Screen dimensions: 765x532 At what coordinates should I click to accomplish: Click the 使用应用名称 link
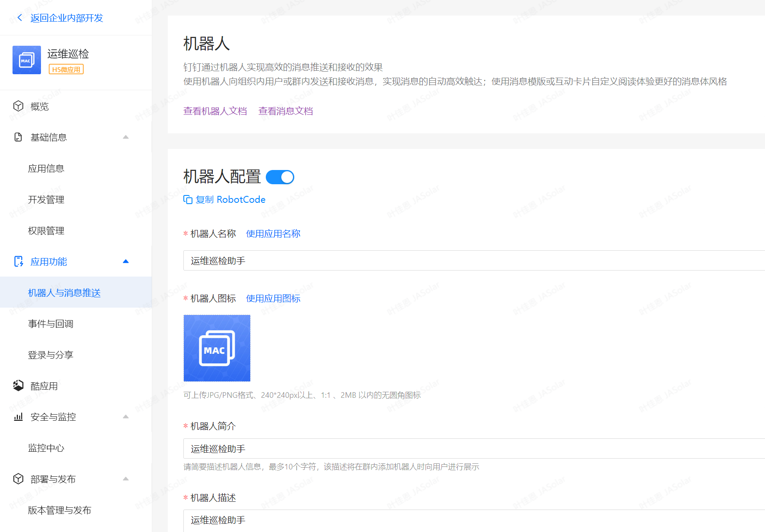pos(273,233)
